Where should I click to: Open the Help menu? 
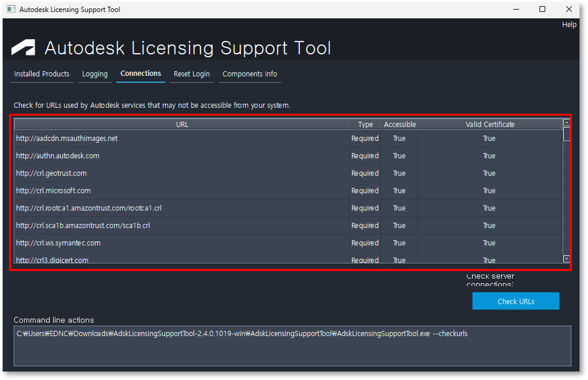(569, 25)
